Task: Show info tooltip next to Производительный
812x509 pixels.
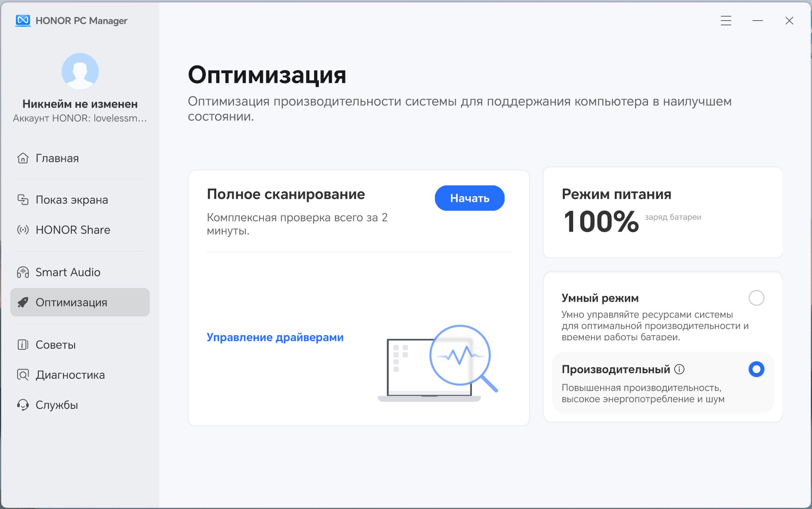Action: [679, 369]
